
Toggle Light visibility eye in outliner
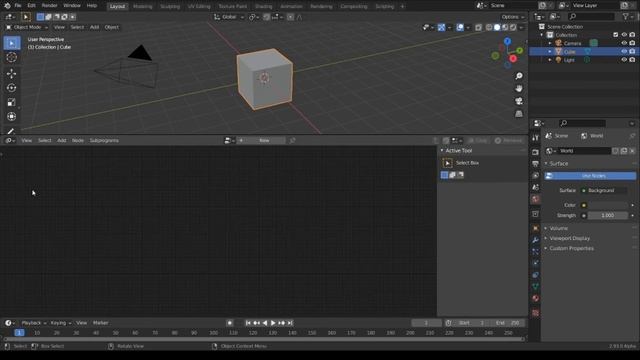click(624, 60)
